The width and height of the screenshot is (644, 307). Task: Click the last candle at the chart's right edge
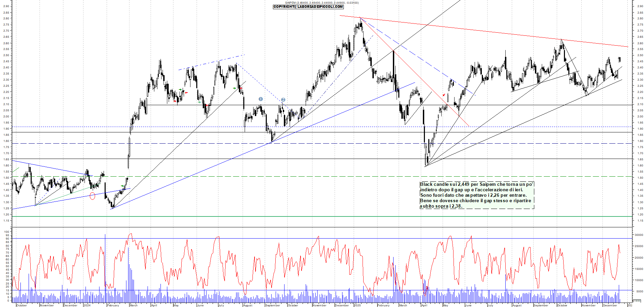619,60
